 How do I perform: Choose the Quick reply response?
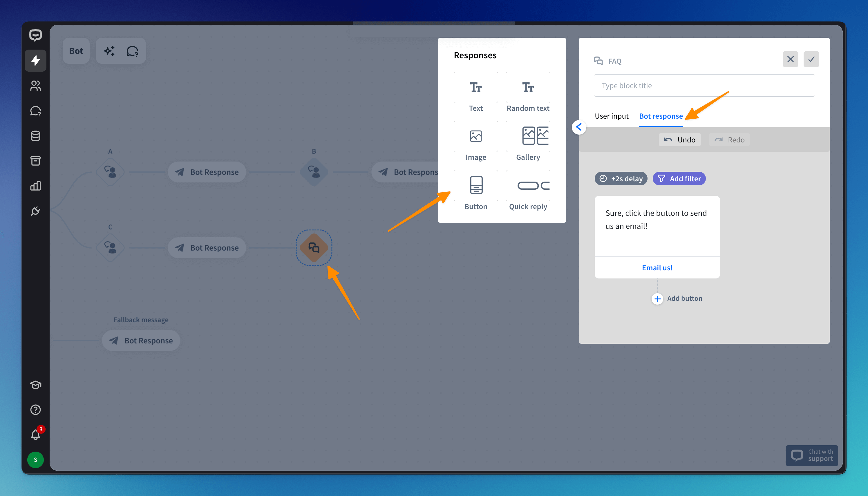[528, 186]
